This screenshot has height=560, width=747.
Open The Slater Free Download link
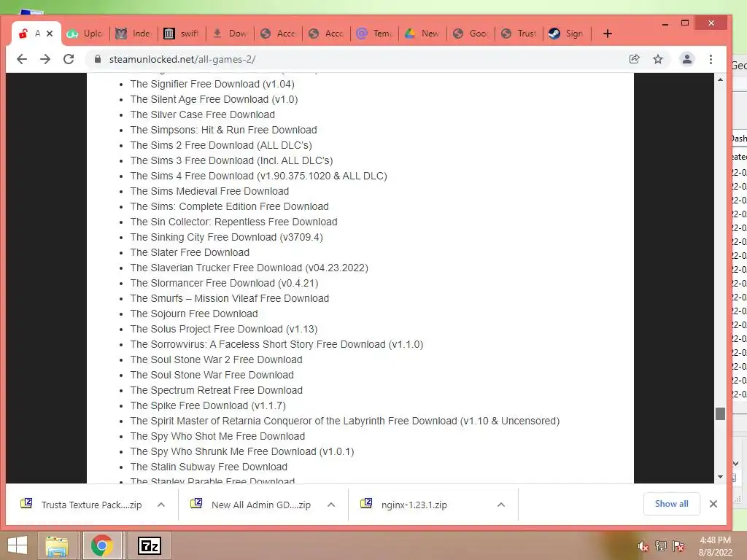pos(190,252)
